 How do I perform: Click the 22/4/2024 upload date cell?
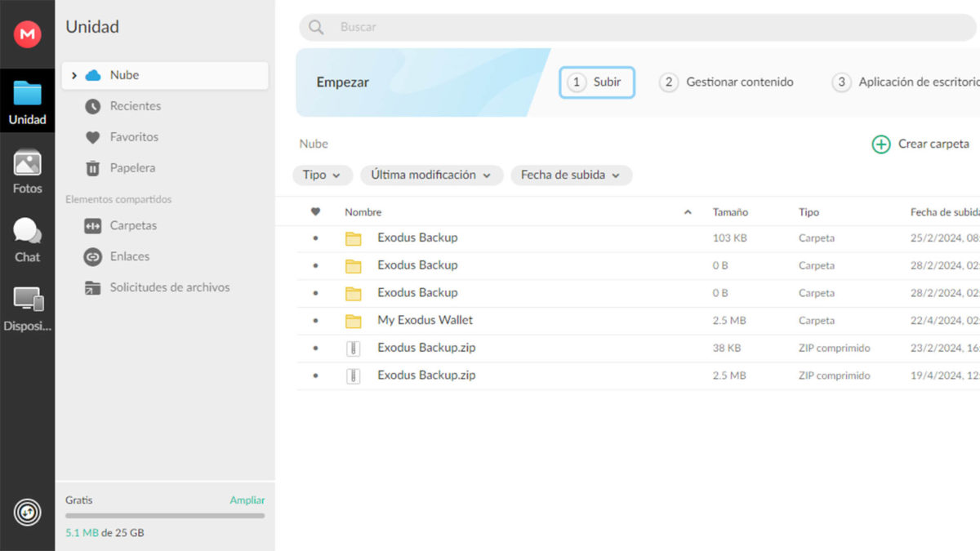pyautogui.click(x=945, y=321)
